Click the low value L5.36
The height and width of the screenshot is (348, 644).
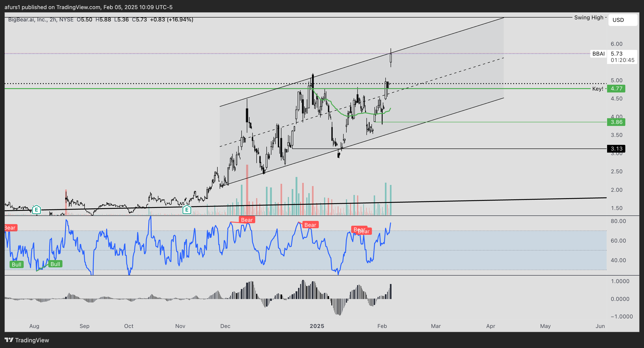coord(121,20)
